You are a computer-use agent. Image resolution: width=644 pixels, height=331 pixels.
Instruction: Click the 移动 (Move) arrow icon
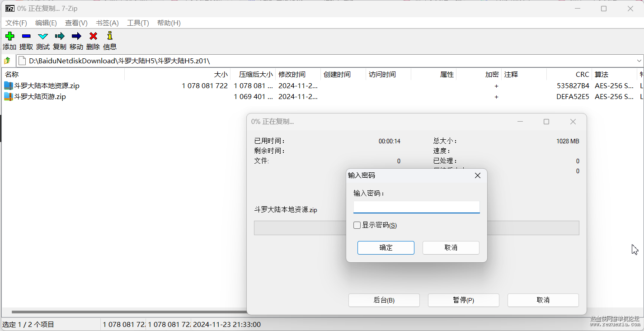pos(76,36)
